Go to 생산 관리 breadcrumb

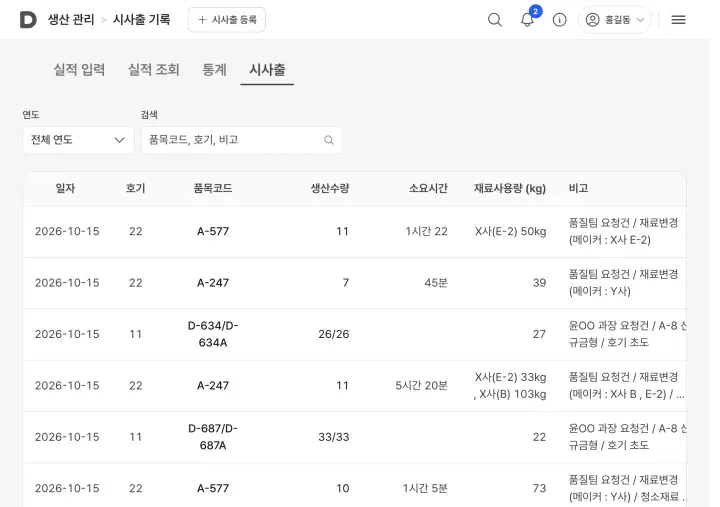coord(71,20)
